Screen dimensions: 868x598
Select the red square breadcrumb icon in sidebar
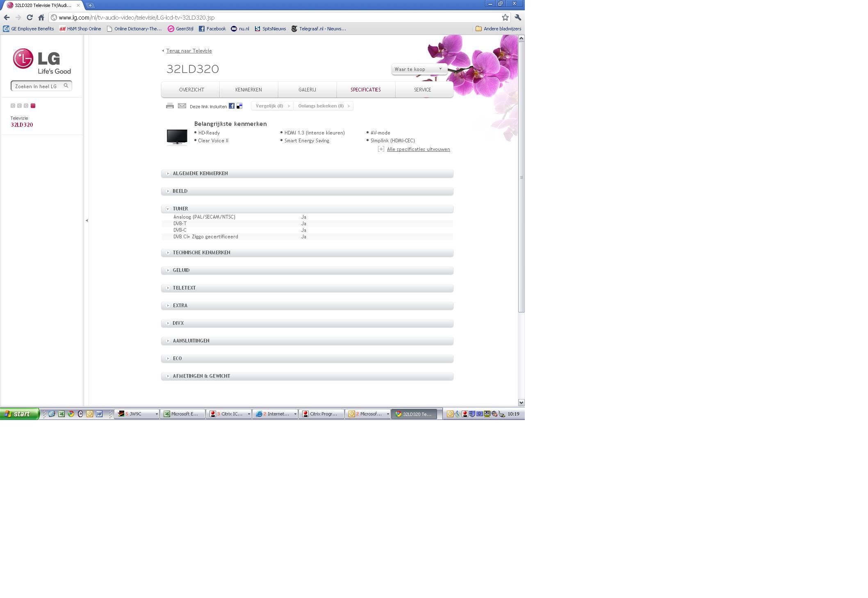(x=33, y=106)
